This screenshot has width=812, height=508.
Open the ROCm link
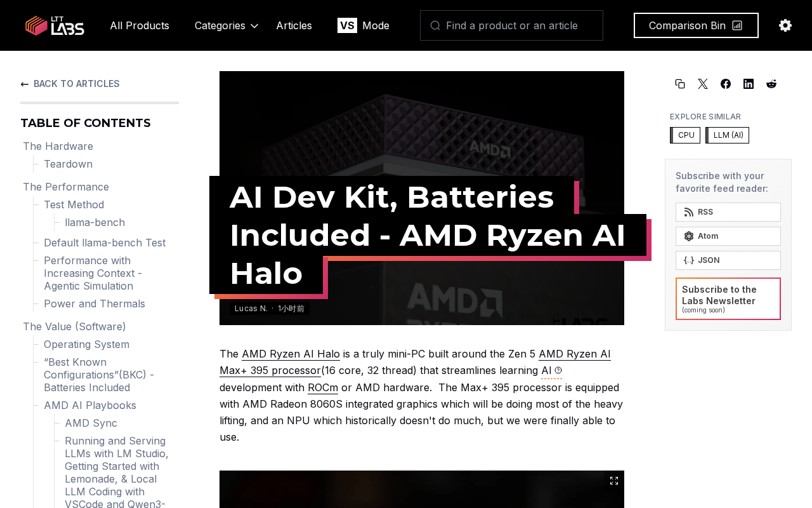[x=323, y=387]
